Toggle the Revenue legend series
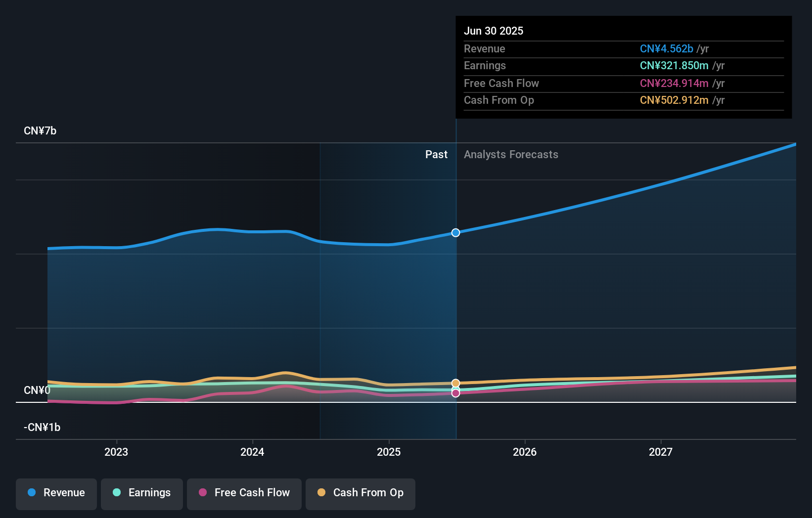 click(56, 494)
